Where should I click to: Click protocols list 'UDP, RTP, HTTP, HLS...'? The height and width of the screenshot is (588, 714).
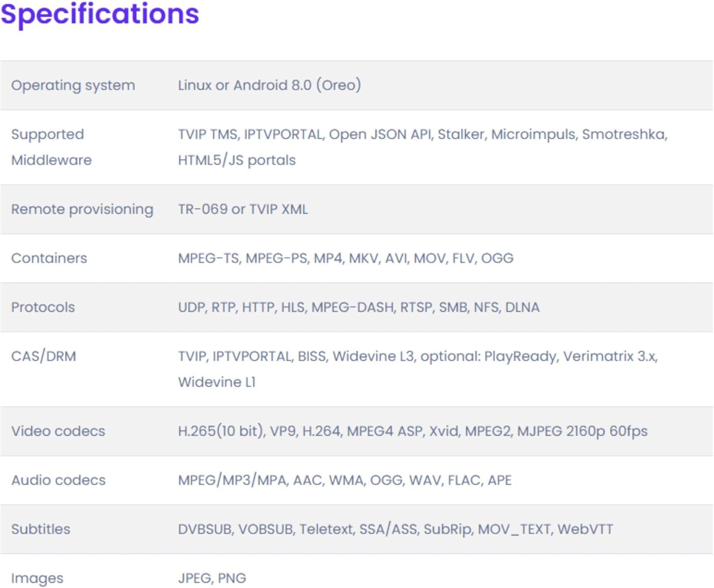[358, 307]
